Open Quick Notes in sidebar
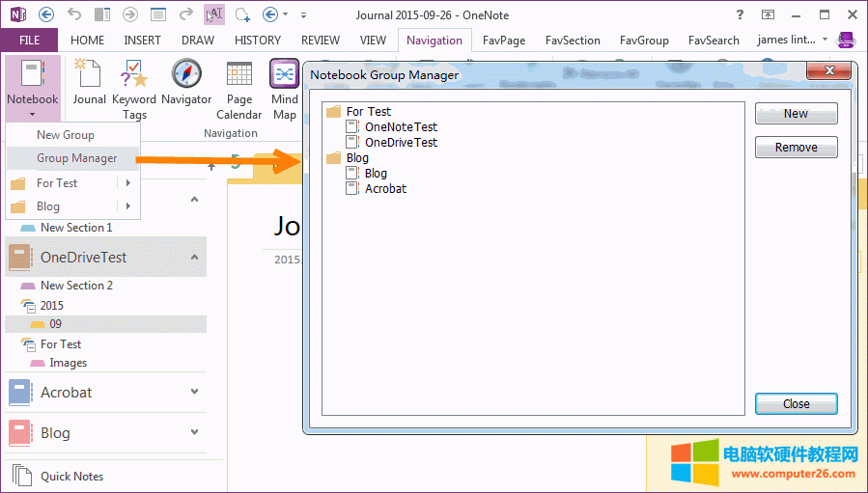 pos(71,476)
